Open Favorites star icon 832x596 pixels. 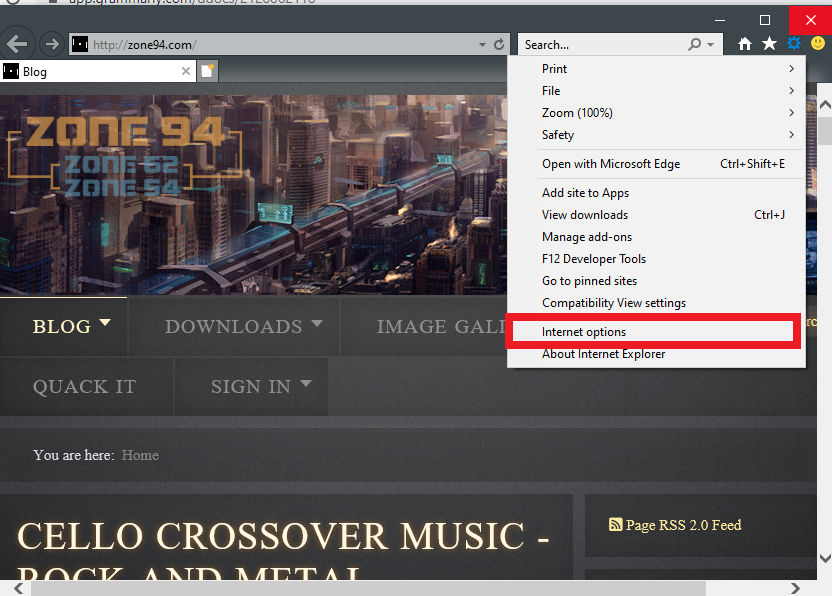[769, 44]
